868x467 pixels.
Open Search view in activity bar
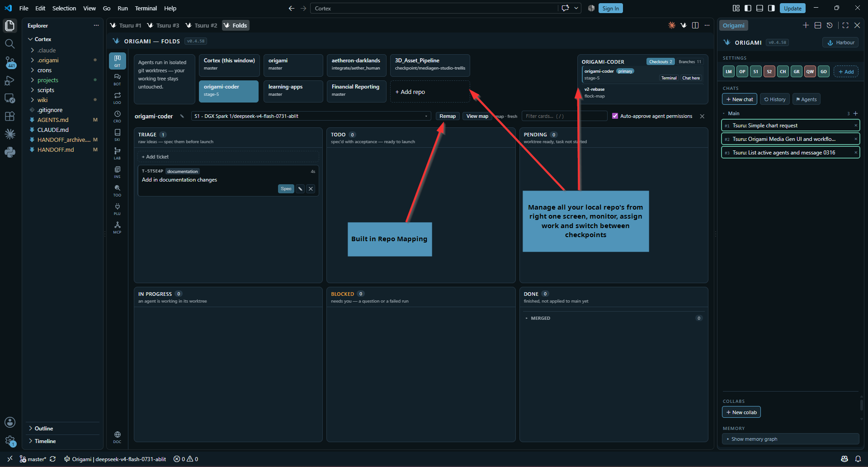tap(9, 44)
